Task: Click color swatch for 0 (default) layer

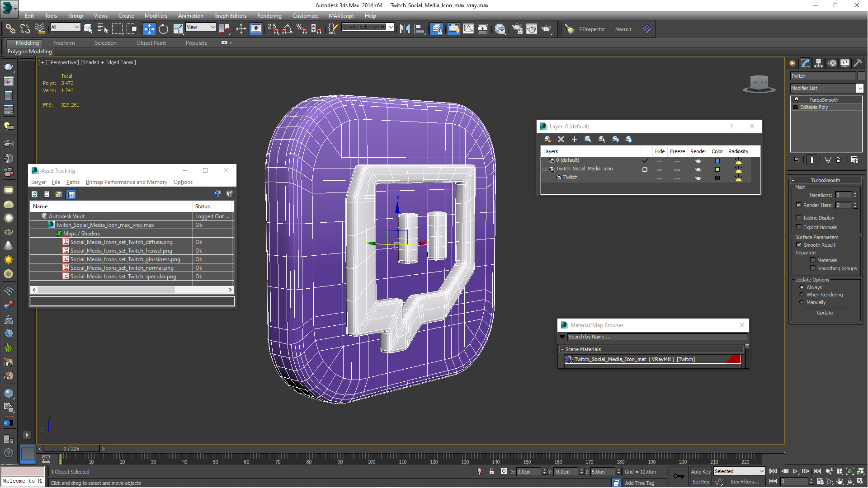Action: click(x=717, y=161)
